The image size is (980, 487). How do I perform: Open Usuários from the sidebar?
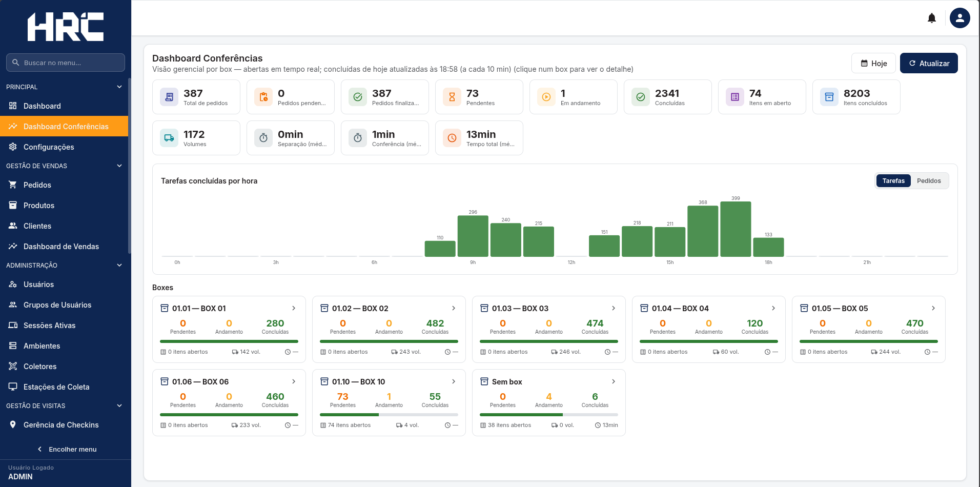click(64, 284)
